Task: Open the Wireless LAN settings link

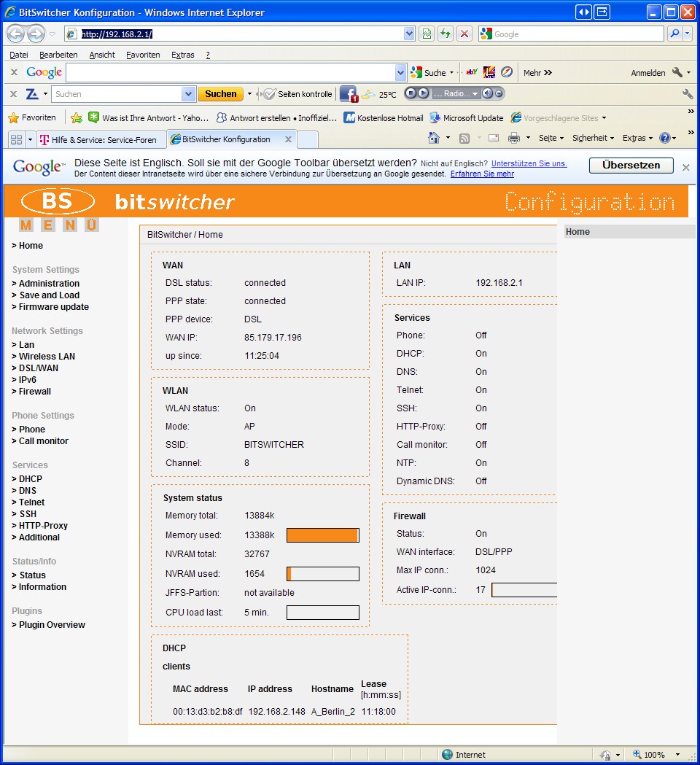Action: pyautogui.click(x=47, y=357)
